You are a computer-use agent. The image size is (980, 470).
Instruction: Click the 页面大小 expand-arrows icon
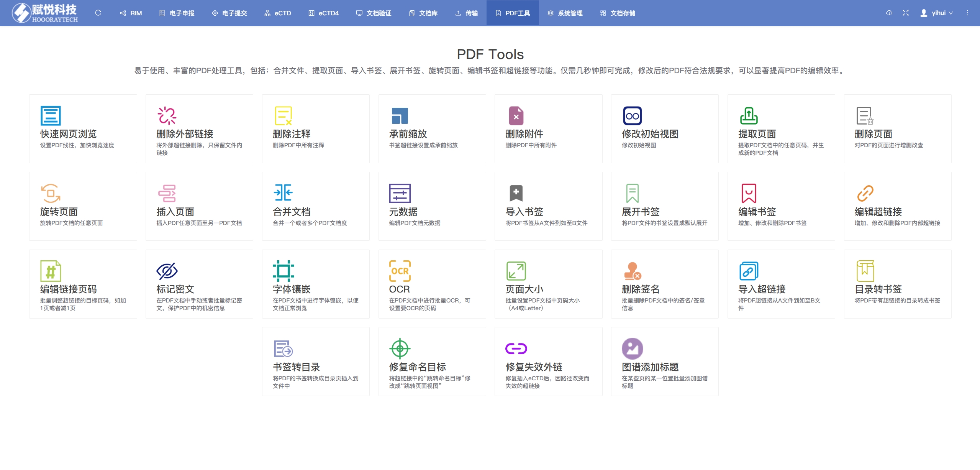(516, 271)
